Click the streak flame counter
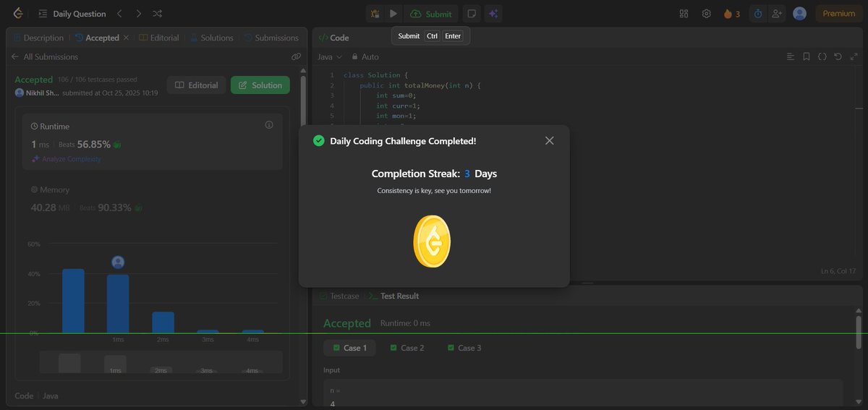 [731, 14]
